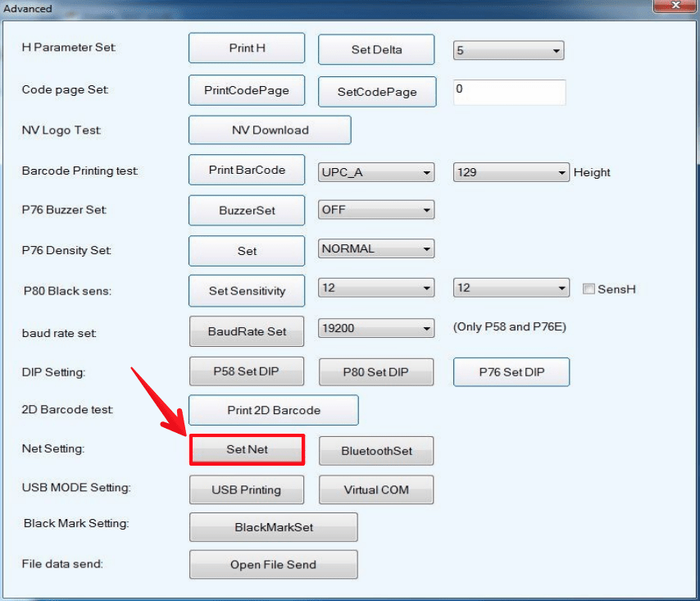Click the Set Net button
This screenshot has height=601, width=700.
point(247,449)
